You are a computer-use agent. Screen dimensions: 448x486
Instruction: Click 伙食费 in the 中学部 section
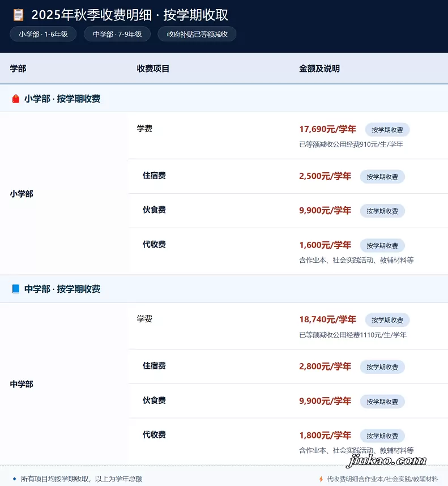coord(154,400)
